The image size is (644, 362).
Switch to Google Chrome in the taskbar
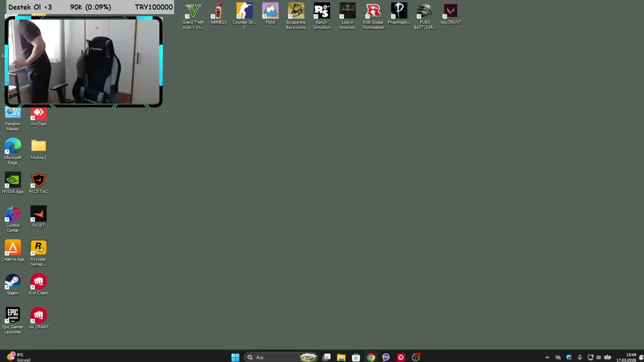(371, 357)
